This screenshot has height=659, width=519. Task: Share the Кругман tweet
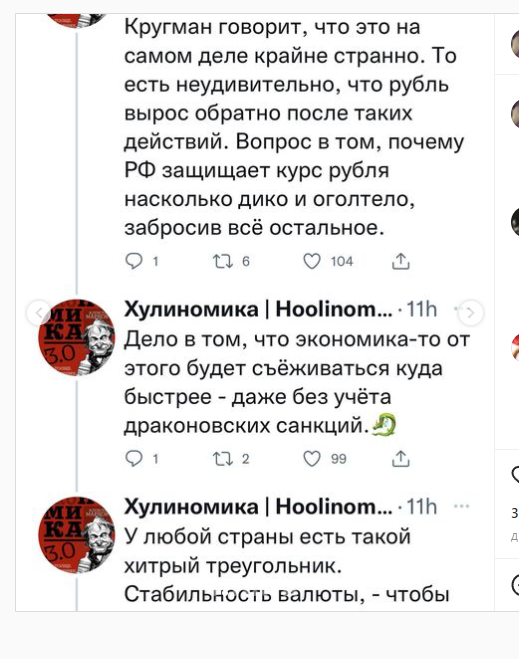[x=400, y=261]
